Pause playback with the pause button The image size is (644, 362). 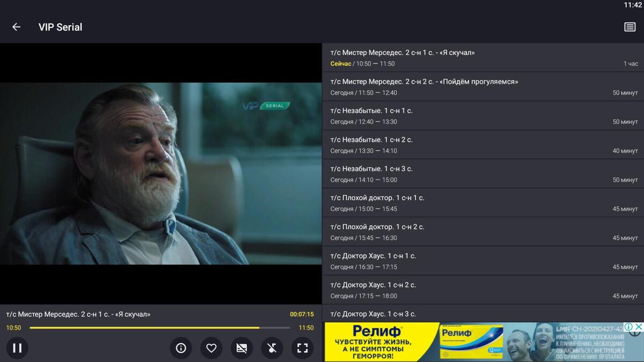18,348
